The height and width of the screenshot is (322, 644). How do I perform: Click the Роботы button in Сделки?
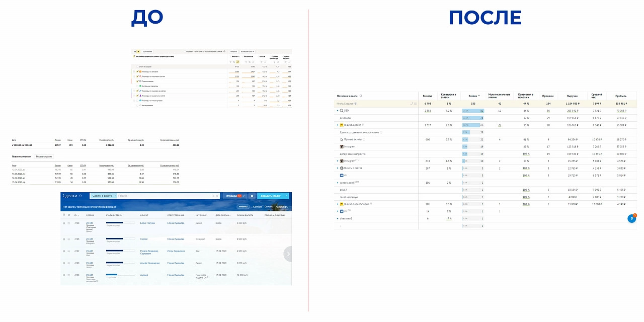[243, 207]
